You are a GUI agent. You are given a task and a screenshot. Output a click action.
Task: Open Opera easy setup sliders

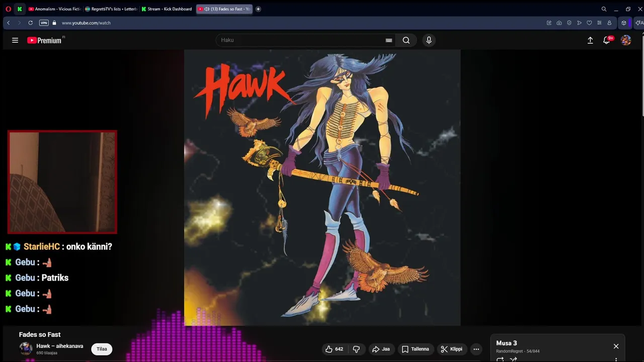click(x=599, y=23)
